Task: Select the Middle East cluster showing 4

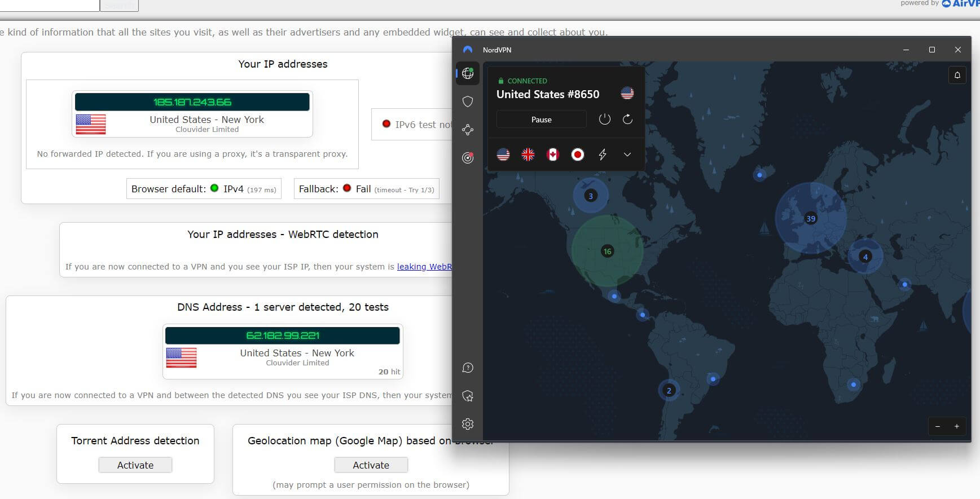Action: (x=865, y=257)
